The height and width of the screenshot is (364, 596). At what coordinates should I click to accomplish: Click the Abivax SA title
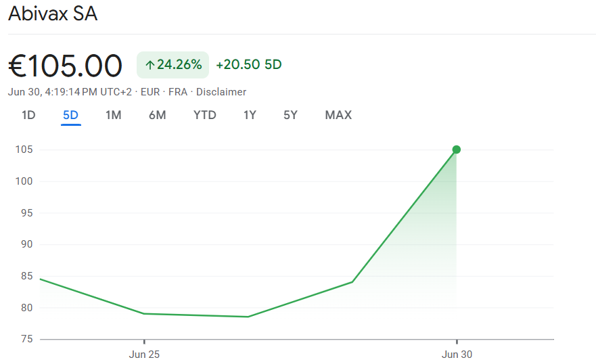(53, 14)
